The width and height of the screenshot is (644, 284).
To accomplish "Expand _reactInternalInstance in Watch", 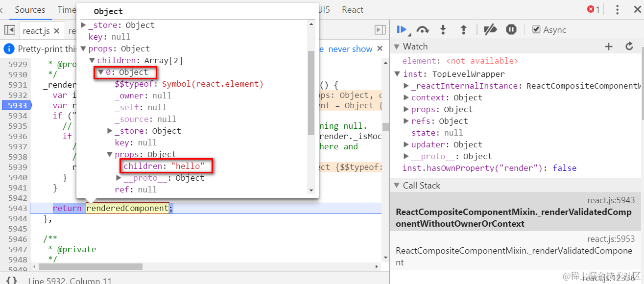I will coord(406,86).
